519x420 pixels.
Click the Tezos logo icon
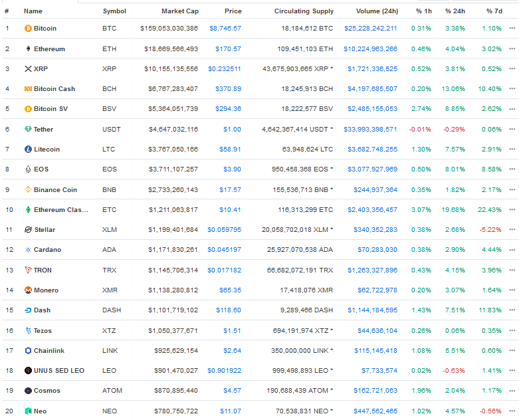(x=28, y=330)
